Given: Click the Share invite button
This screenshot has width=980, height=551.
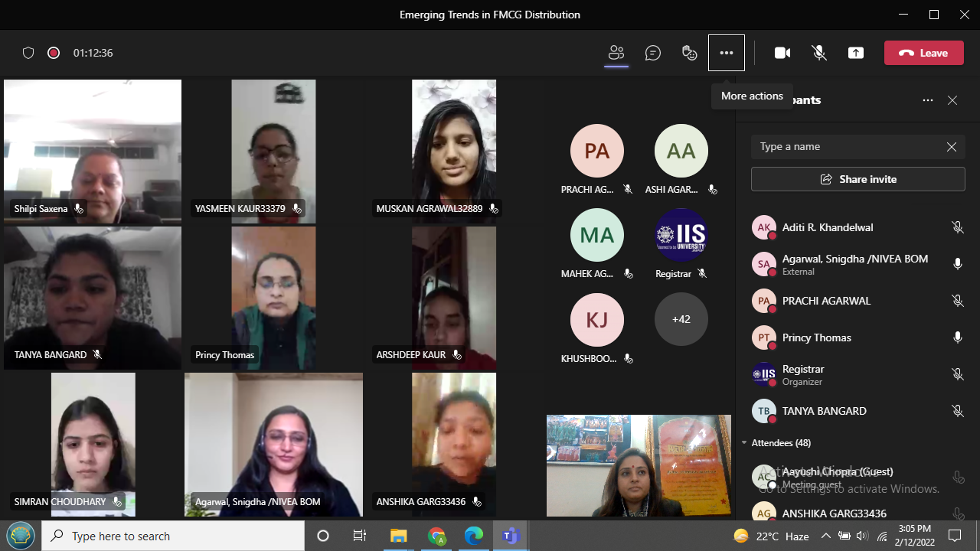Looking at the screenshot, I should [x=857, y=179].
